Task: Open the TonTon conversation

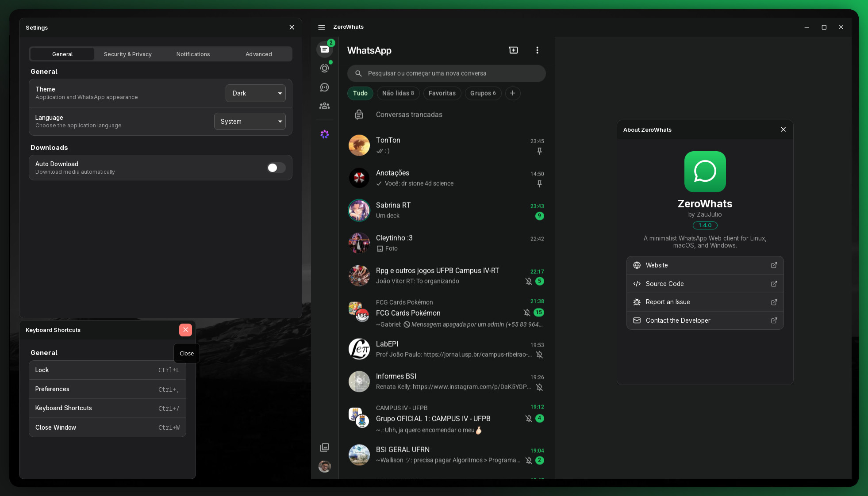Action: click(446, 145)
